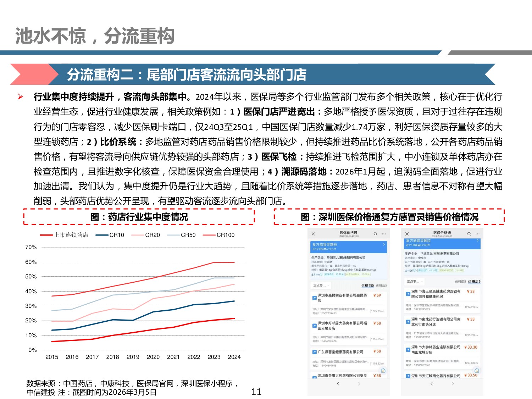Click the 2015 label on chart x-axis
532x399 pixels.
point(52,357)
